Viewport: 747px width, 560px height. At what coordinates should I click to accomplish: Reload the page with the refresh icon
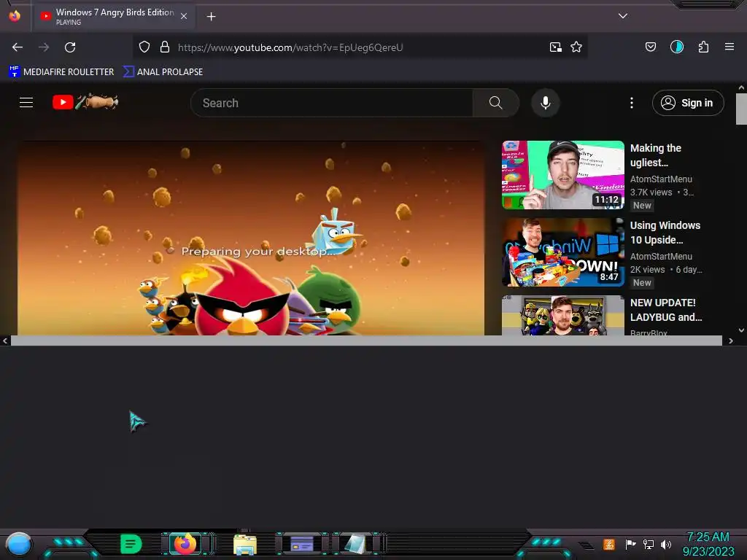point(70,47)
